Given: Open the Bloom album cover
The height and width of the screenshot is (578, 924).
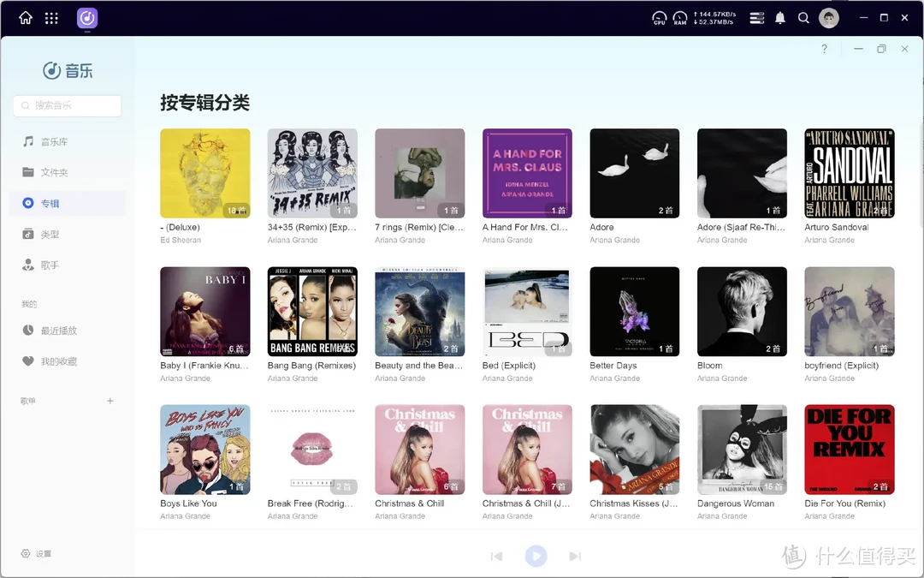Looking at the screenshot, I should tap(742, 312).
